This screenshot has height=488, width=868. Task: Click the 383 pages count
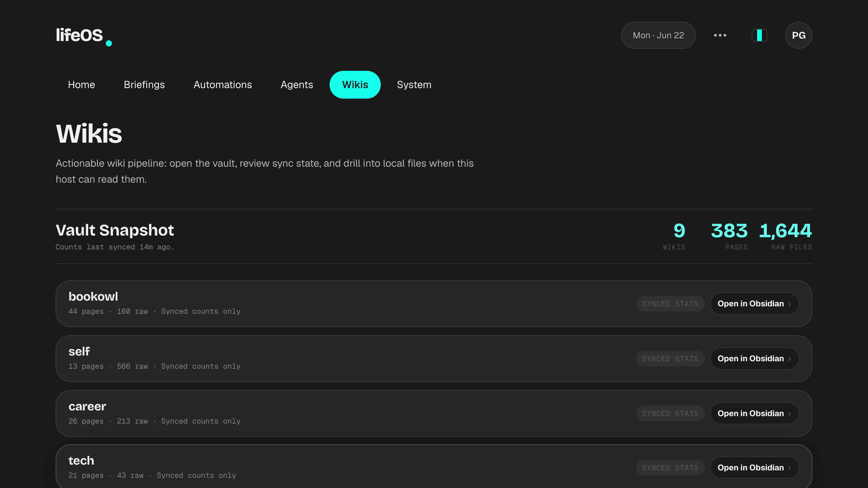coord(729,231)
